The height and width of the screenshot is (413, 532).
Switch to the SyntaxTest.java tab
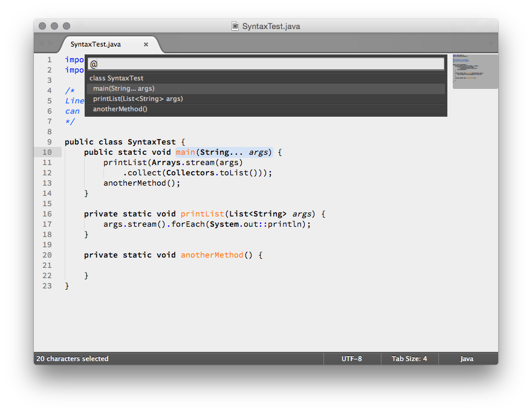click(x=96, y=44)
